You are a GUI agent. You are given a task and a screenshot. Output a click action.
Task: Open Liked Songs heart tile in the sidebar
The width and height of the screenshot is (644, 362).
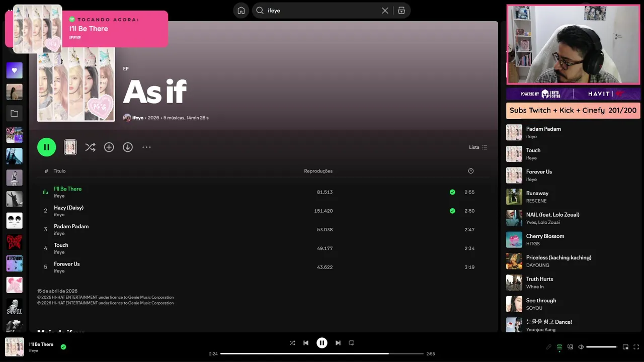[14, 70]
